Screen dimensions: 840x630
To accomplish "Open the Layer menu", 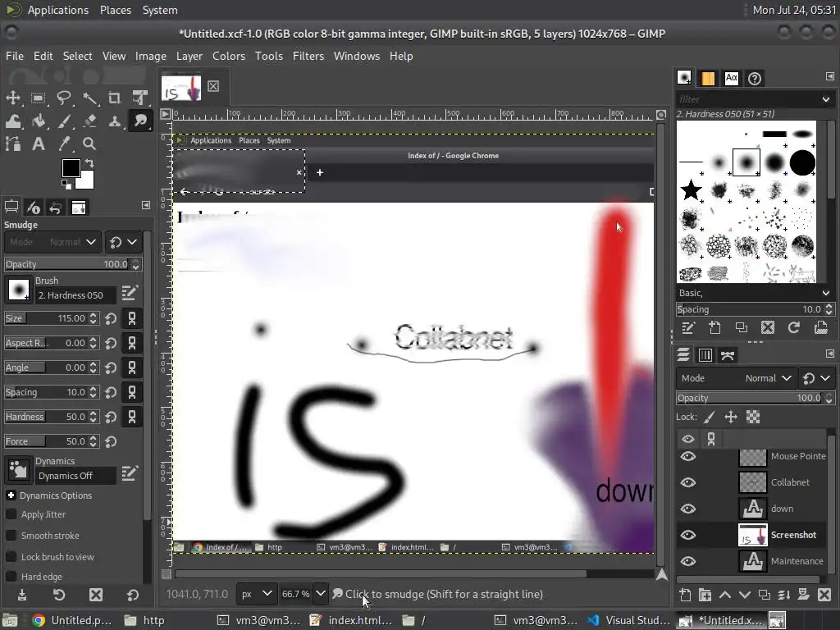I will pyautogui.click(x=189, y=56).
